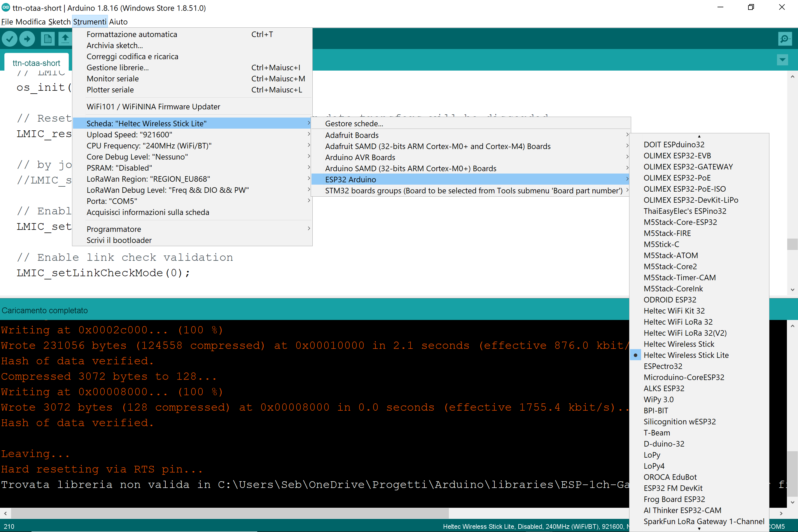Viewport: 798px width, 532px height.
Task: Choose Formattazione automatica
Action: click(192, 34)
